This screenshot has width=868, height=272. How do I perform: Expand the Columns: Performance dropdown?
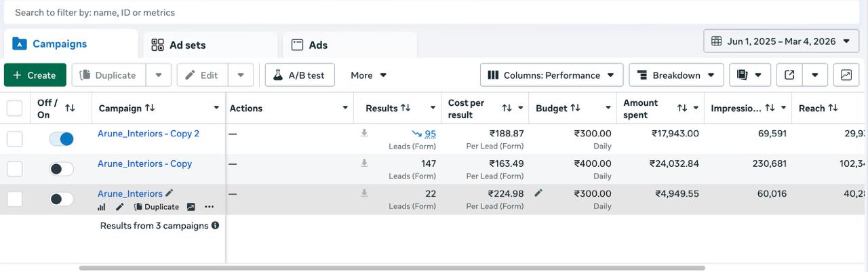pyautogui.click(x=551, y=75)
